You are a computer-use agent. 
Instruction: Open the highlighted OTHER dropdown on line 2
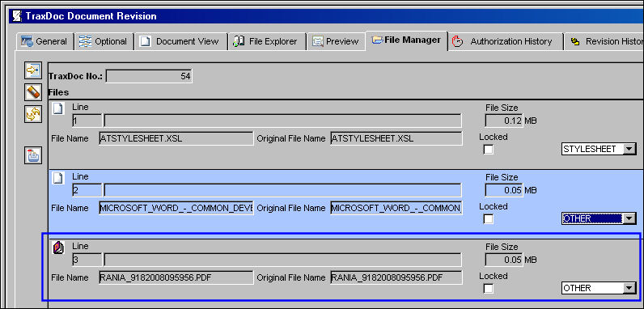[629, 218]
